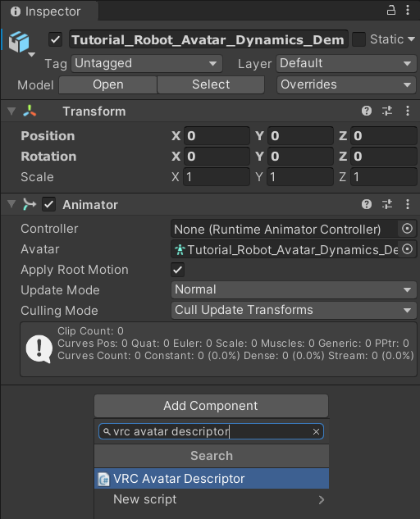Select VRC Avatar Descriptor search result
The image size is (420, 519).
(x=212, y=479)
